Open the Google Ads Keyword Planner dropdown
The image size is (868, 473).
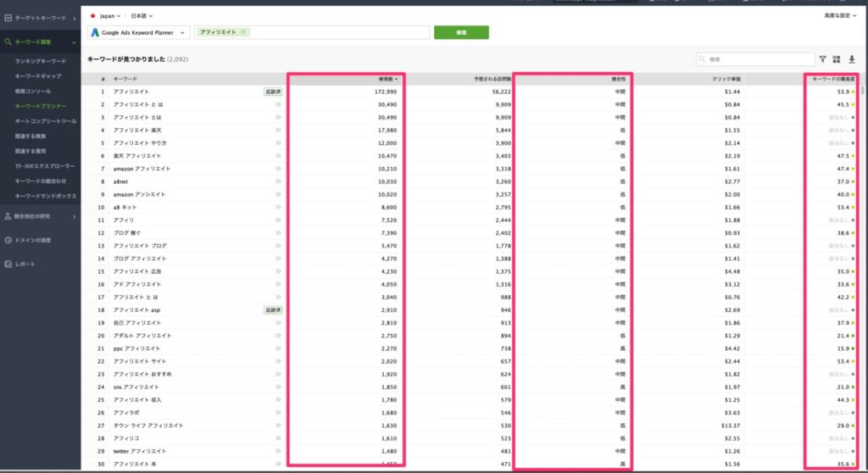coord(138,33)
